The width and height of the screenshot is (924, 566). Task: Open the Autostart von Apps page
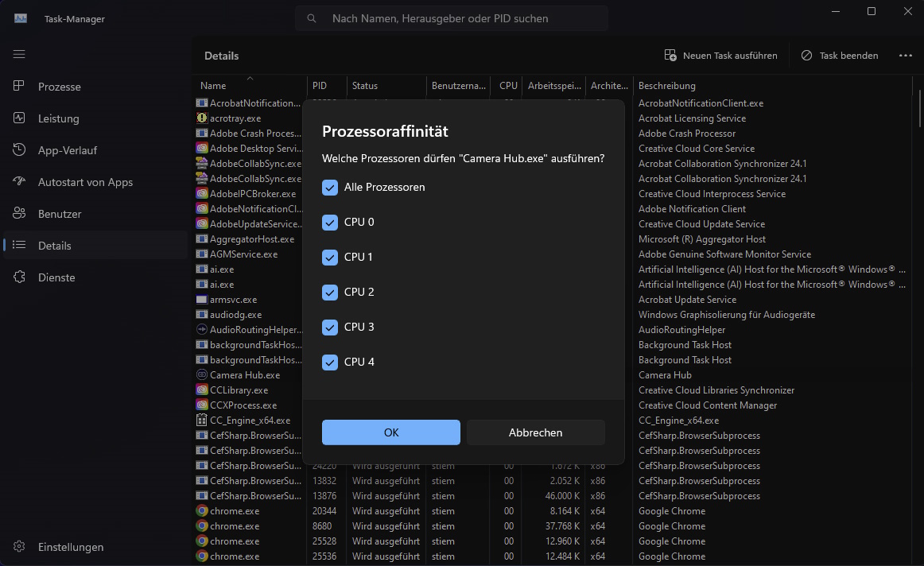pos(95,182)
